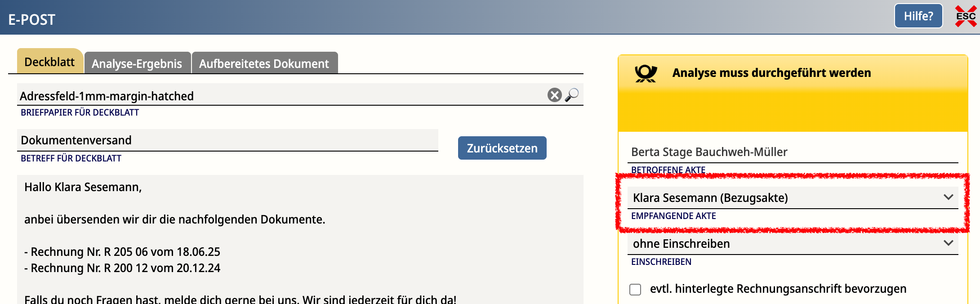This screenshot has height=304, width=980.
Task: Click the Zurücksetzen button
Action: point(502,148)
